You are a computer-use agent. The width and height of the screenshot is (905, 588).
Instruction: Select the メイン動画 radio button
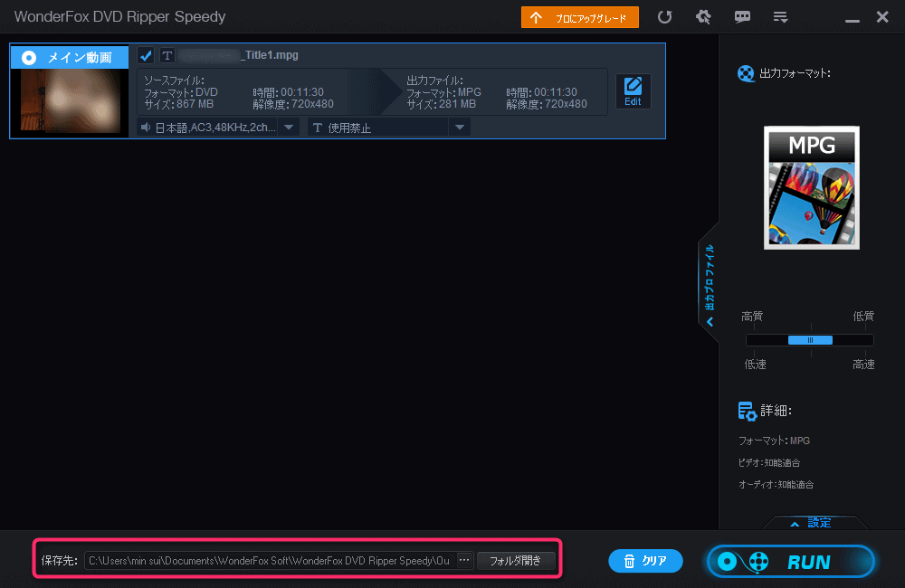pos(29,58)
